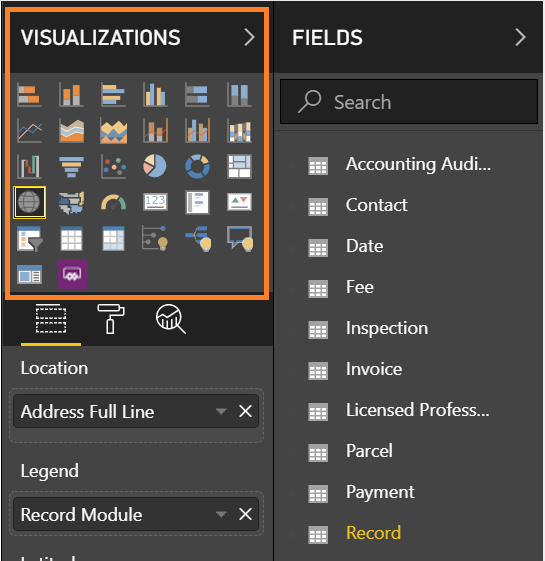Select the Scatter chart visualization
This screenshot has height=561, width=545.
click(113, 166)
